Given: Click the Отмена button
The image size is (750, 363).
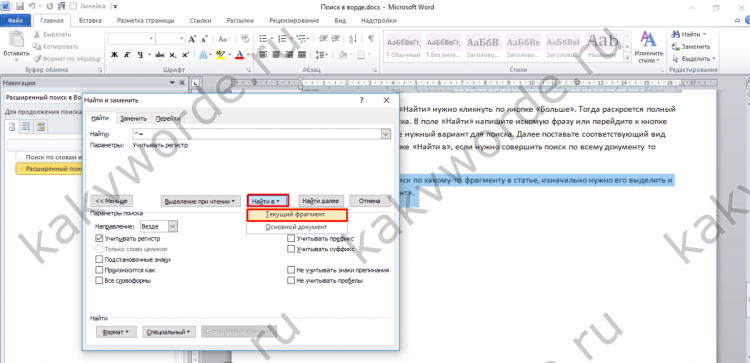Looking at the screenshot, I should [x=370, y=201].
